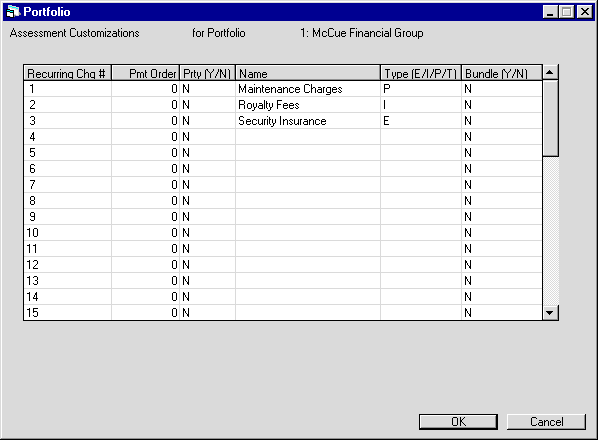Select the Bundle cell in row 1

[502, 89]
